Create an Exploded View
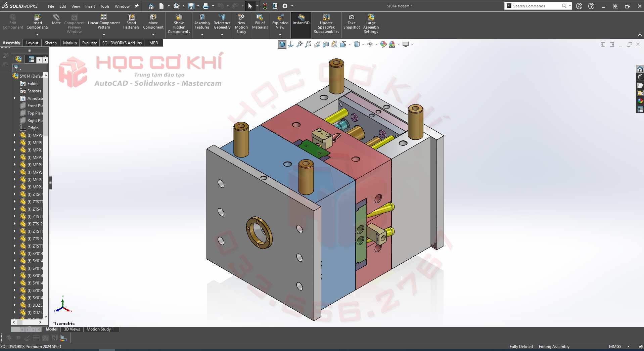The width and height of the screenshot is (644, 351). (x=280, y=22)
